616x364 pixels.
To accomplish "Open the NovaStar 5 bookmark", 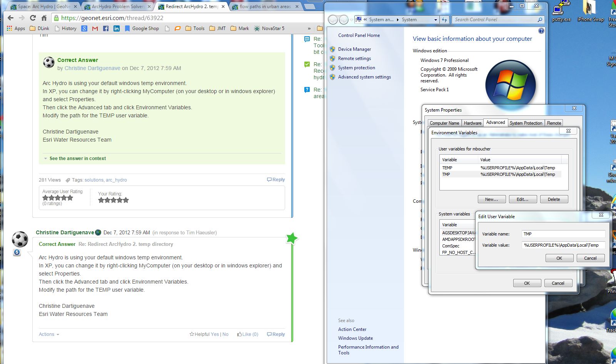I will pos(269,28).
